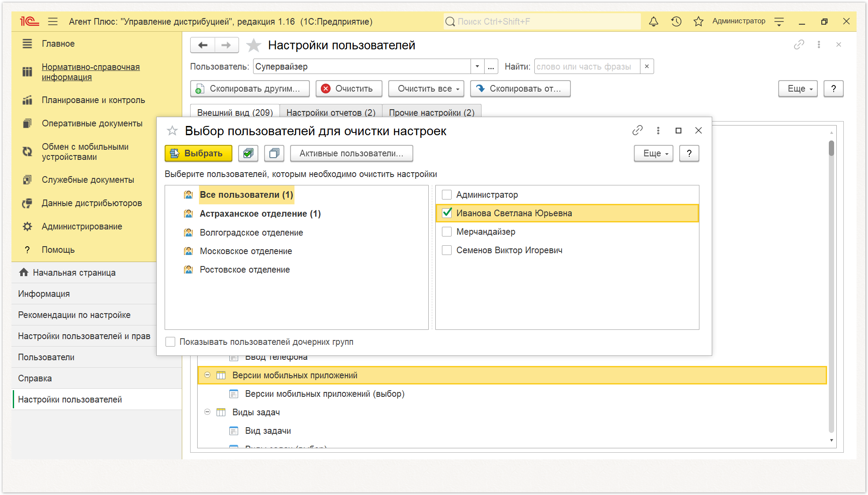Open Настройки пользователей и прав page
The height and width of the screenshot is (495, 868).
(x=84, y=336)
